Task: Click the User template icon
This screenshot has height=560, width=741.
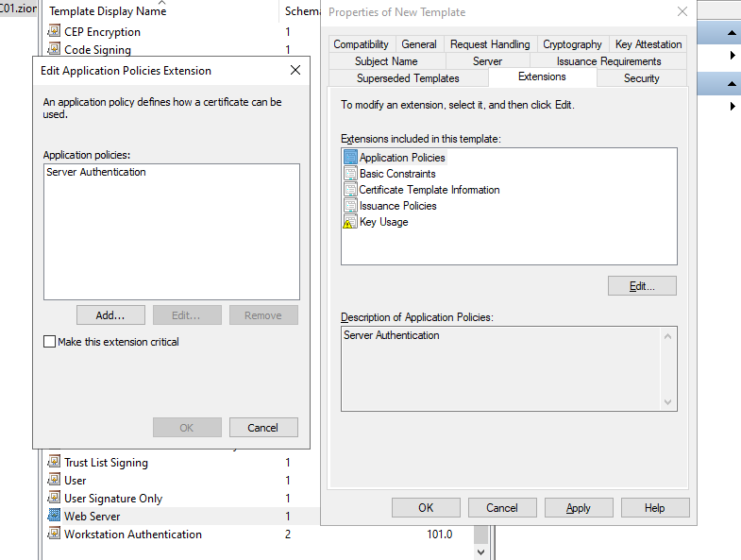Action: 55,480
